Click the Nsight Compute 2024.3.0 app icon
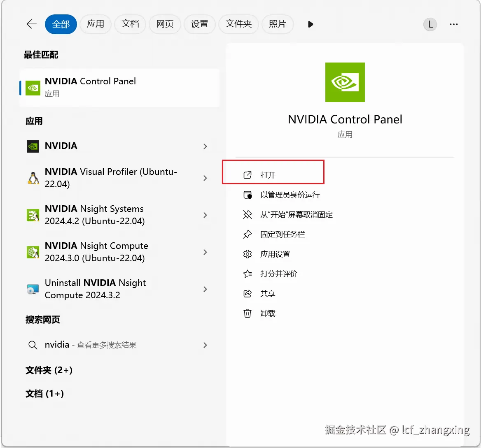Viewport: 481px width, 448px height. (33, 252)
